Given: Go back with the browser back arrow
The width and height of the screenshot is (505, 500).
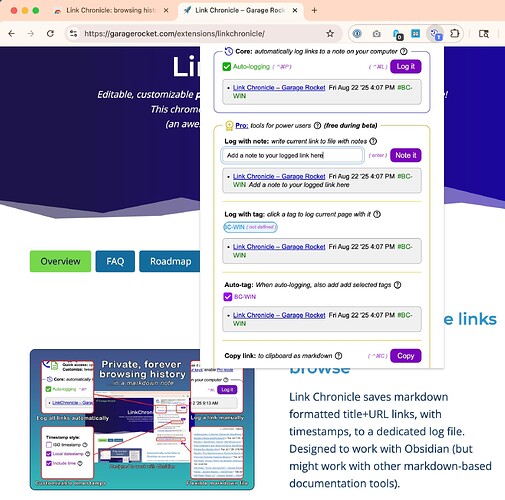Looking at the screenshot, I should (x=11, y=34).
